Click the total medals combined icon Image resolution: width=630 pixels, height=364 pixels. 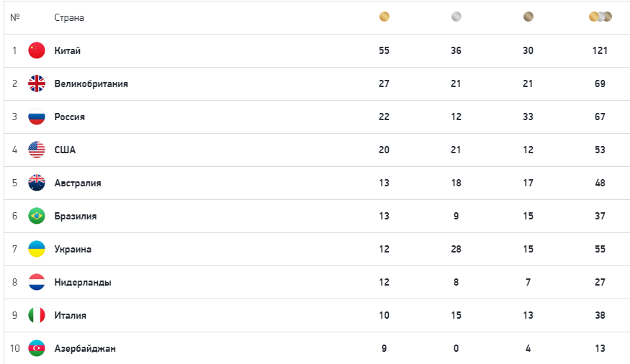[x=600, y=17]
